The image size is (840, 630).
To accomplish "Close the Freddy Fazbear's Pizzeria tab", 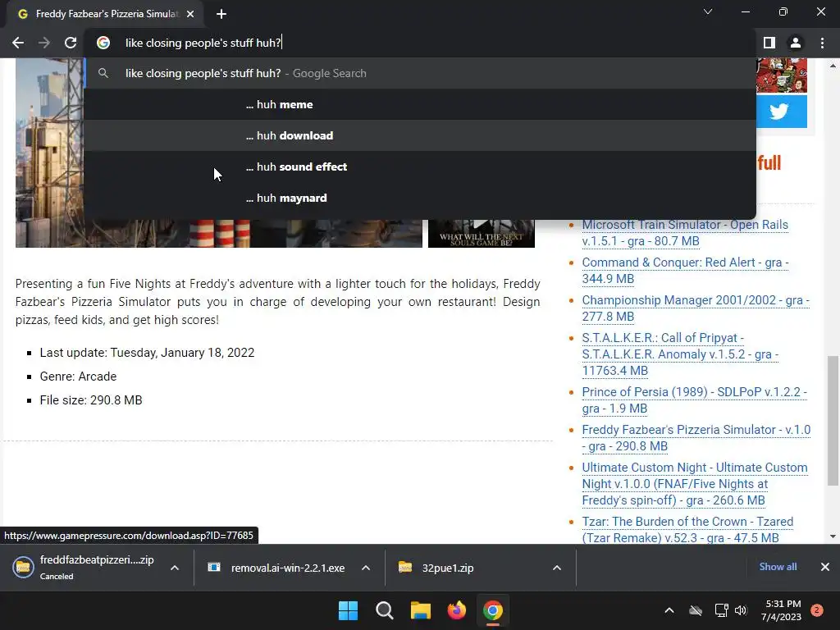I will point(190,14).
